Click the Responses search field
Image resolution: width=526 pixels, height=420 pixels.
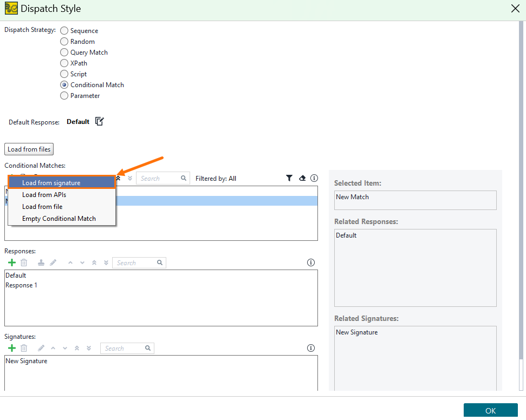(x=135, y=263)
